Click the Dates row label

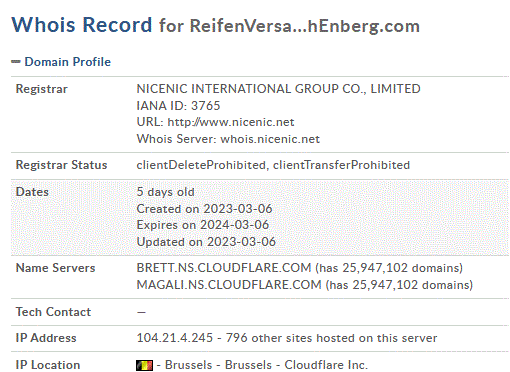32,192
